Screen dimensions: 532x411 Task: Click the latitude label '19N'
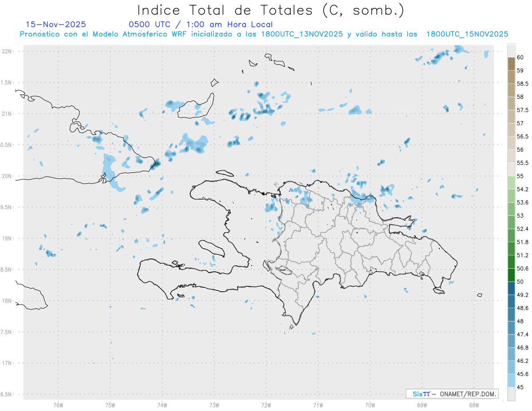(x=7, y=239)
